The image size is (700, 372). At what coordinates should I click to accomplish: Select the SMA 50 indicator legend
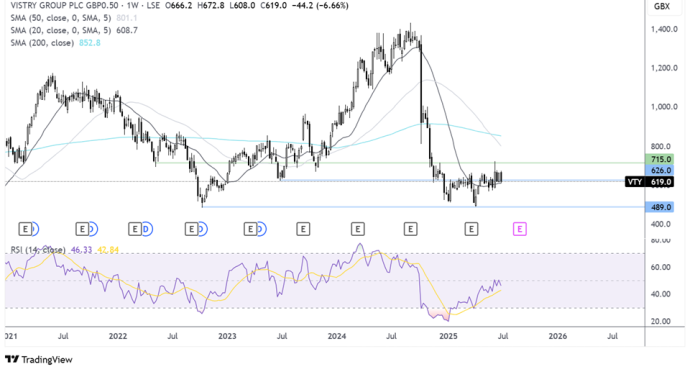click(x=74, y=18)
